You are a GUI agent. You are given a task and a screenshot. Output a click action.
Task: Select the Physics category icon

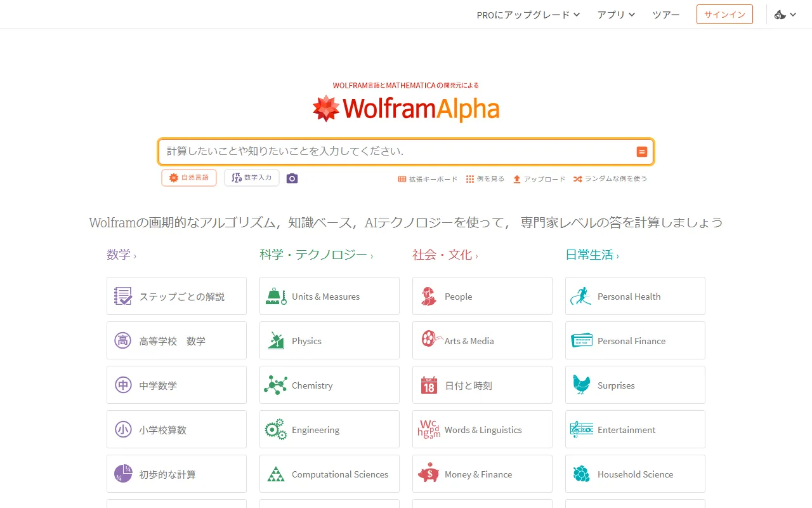pos(275,340)
